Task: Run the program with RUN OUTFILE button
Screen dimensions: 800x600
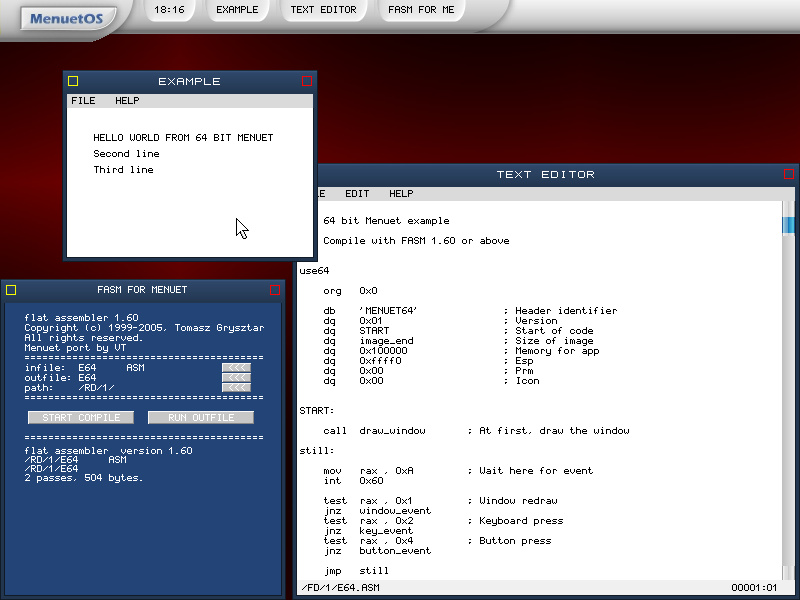Action: coord(201,417)
